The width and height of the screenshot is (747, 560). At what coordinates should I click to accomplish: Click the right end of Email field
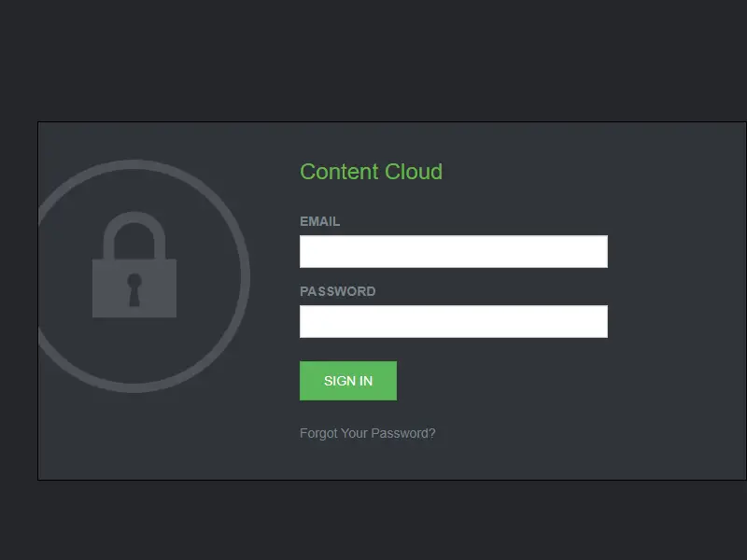(602, 251)
